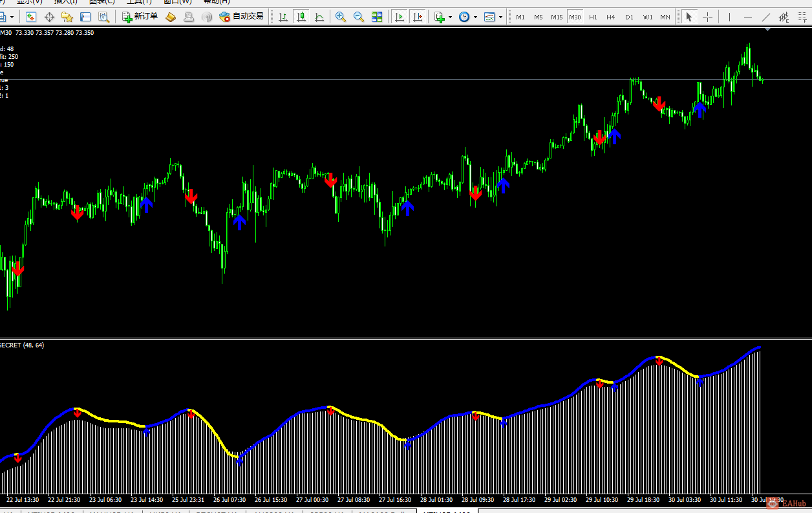Click the 30 Jul 11:30 time label
Screen dimensions: 812x513
click(x=726, y=500)
